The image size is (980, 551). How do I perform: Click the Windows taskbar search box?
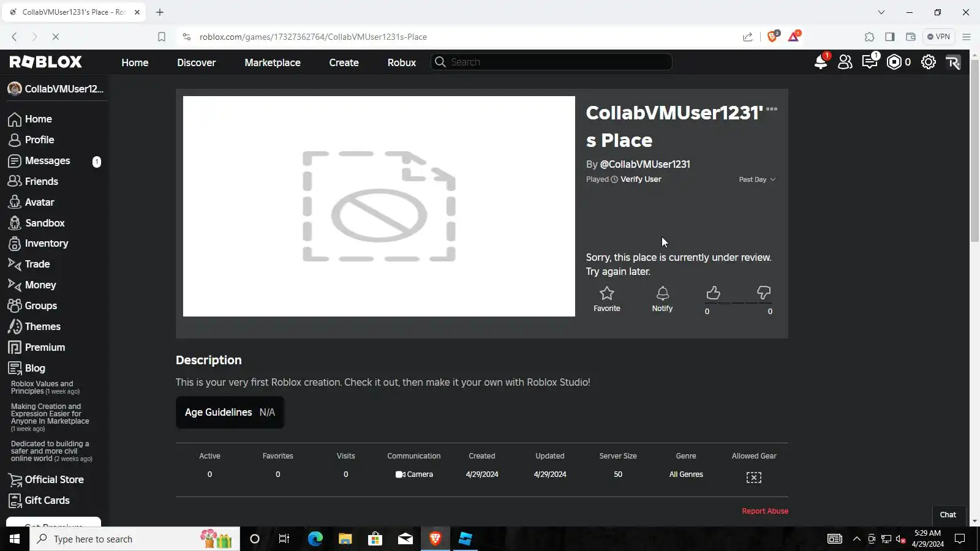click(x=135, y=539)
